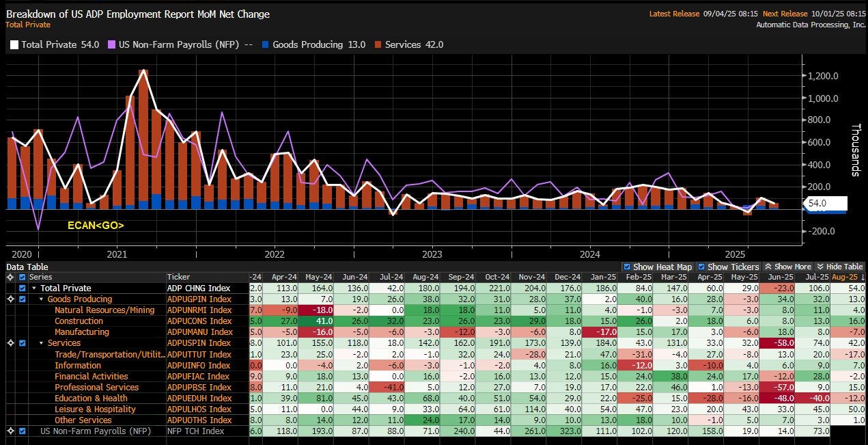The height and width of the screenshot is (445, 868).
Task: Select the Education & Health row
Action: pyautogui.click(x=91, y=398)
